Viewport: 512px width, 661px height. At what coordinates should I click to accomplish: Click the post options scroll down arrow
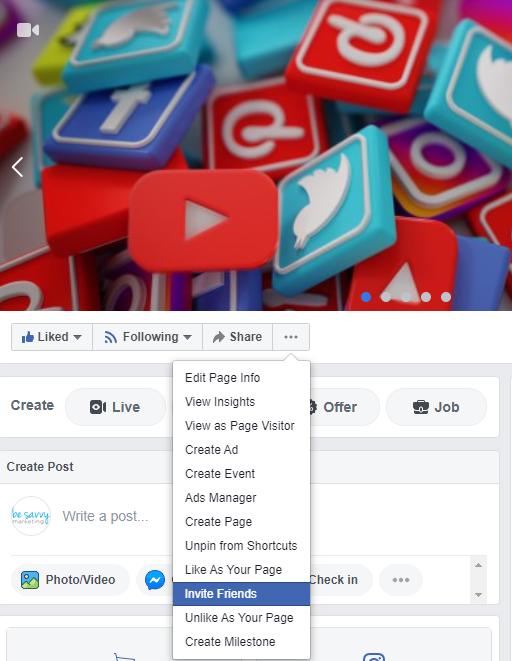click(x=478, y=595)
